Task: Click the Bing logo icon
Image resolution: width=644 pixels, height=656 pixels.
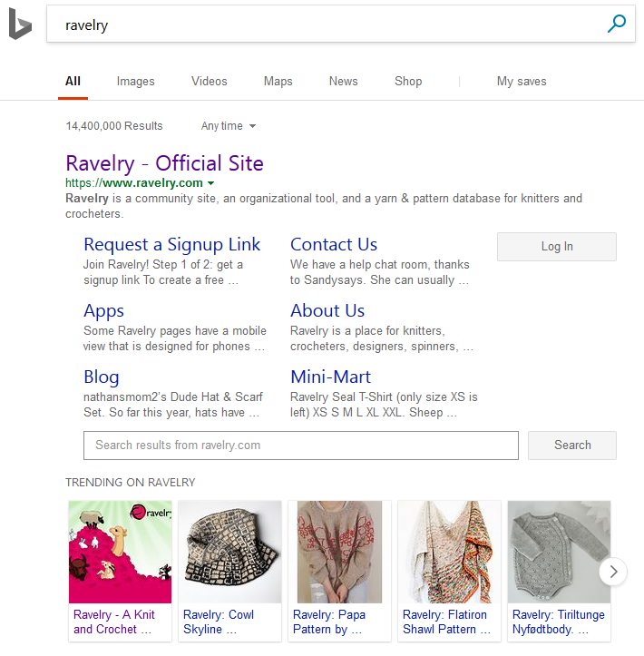Action: click(x=20, y=25)
